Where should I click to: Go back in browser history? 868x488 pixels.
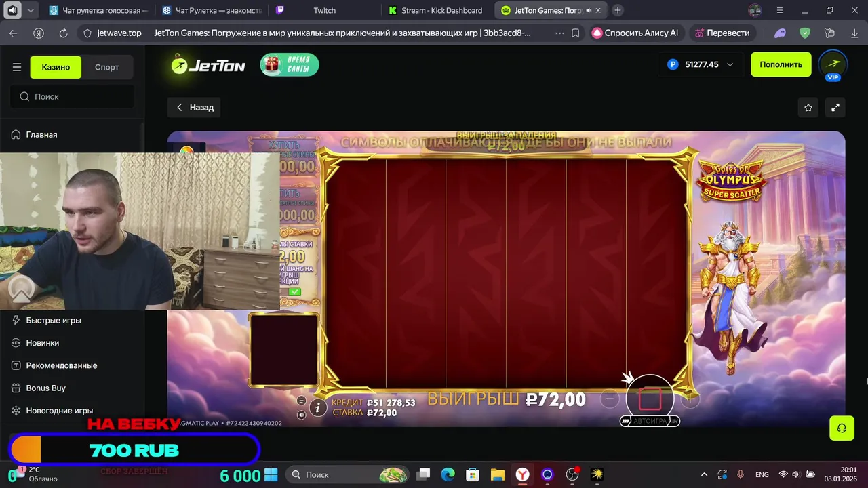click(x=14, y=33)
